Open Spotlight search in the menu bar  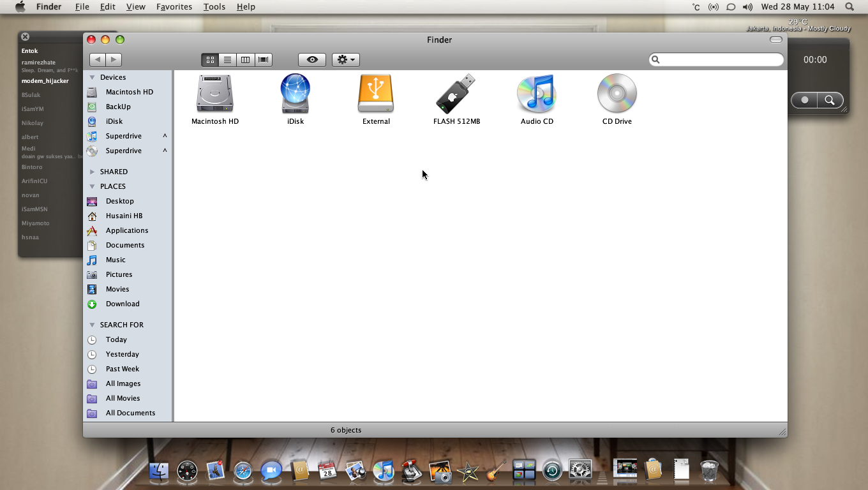[x=849, y=6]
